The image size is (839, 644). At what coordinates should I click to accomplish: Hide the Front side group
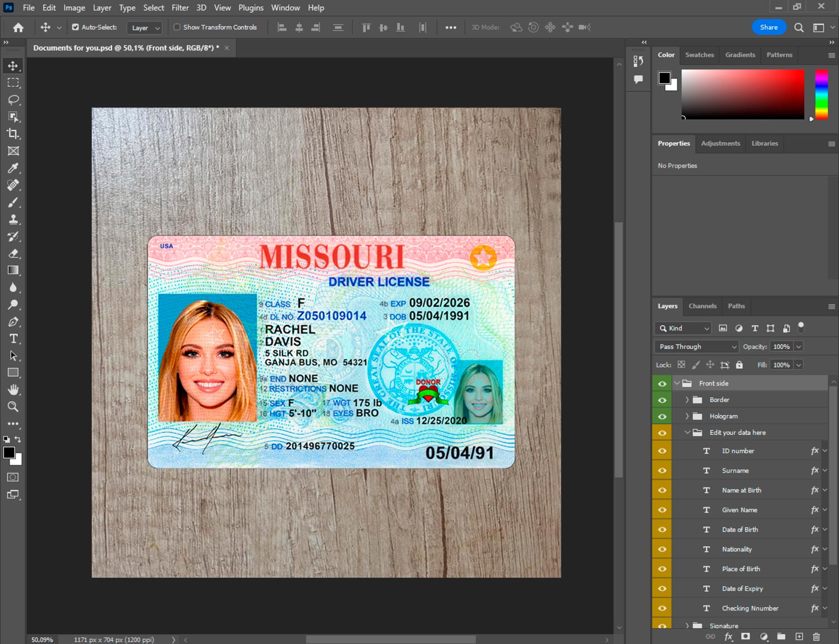662,383
